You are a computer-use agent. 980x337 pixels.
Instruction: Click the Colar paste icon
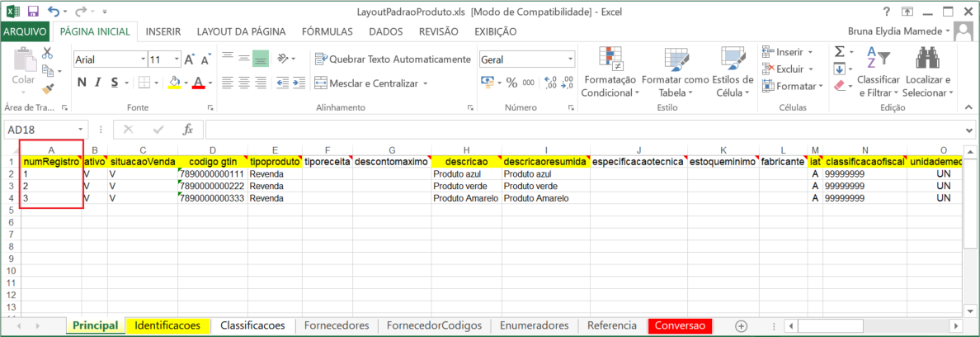[25, 60]
